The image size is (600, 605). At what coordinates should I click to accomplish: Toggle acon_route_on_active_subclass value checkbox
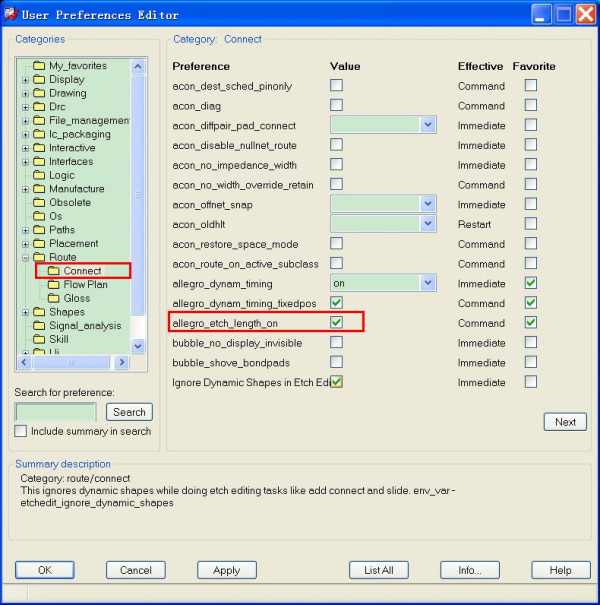pos(336,263)
